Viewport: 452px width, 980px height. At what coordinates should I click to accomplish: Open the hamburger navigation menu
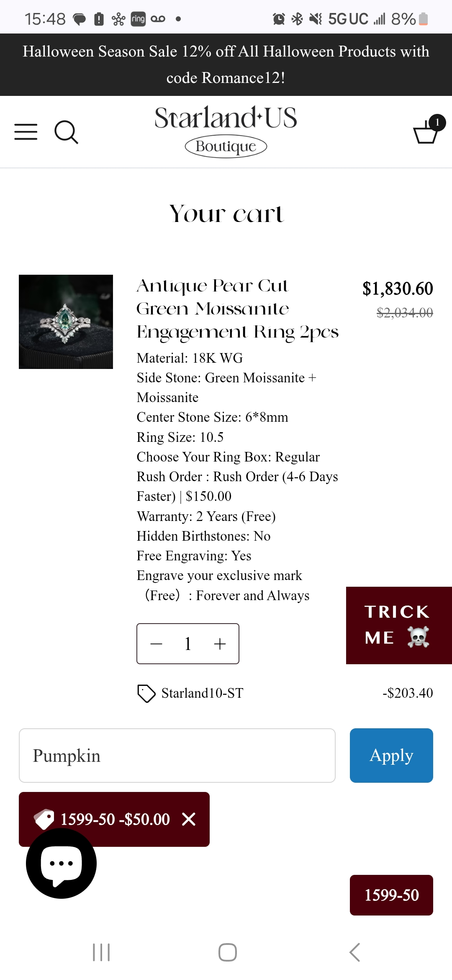coord(26,132)
